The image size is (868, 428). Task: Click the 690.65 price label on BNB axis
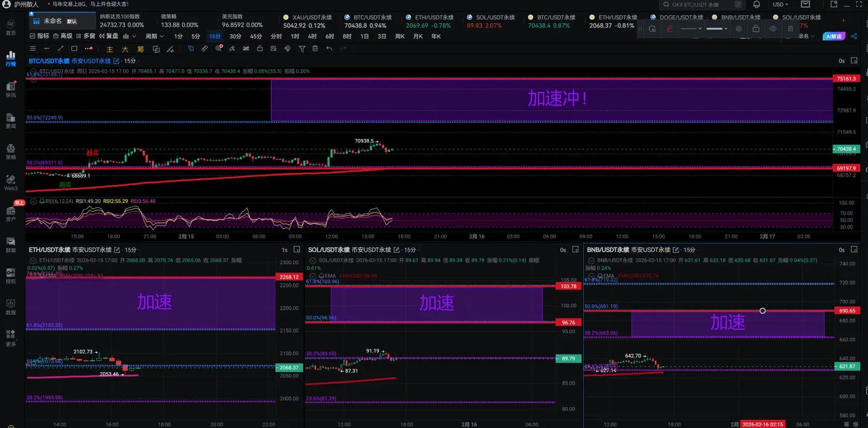click(847, 311)
